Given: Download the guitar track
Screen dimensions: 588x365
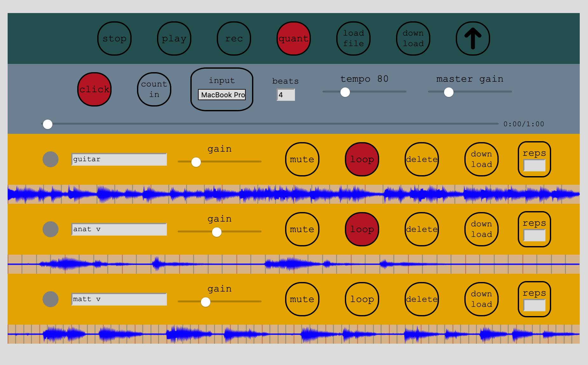Looking at the screenshot, I should [481, 159].
